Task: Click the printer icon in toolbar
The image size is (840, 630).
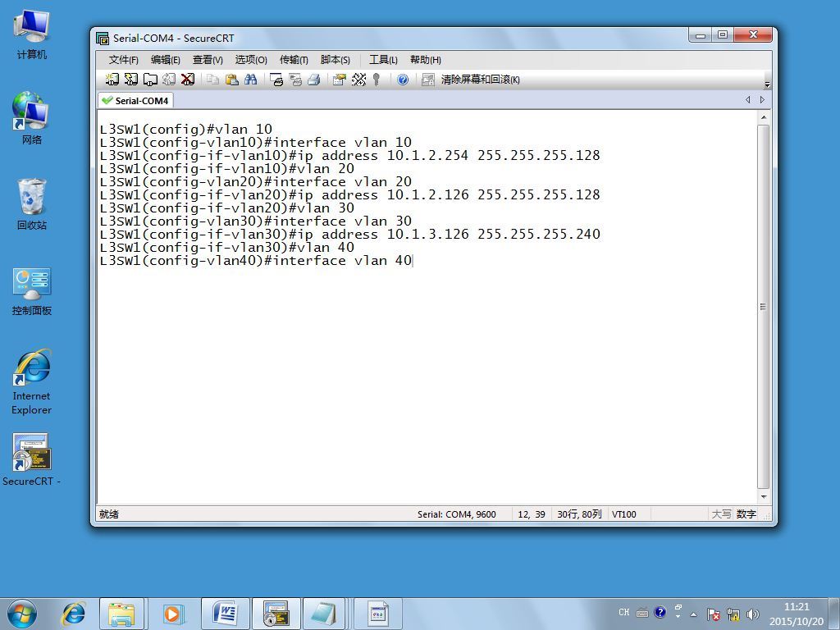Action: 314,80
